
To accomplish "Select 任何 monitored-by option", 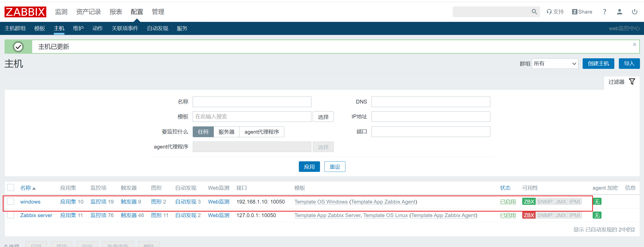I will coord(203,132).
